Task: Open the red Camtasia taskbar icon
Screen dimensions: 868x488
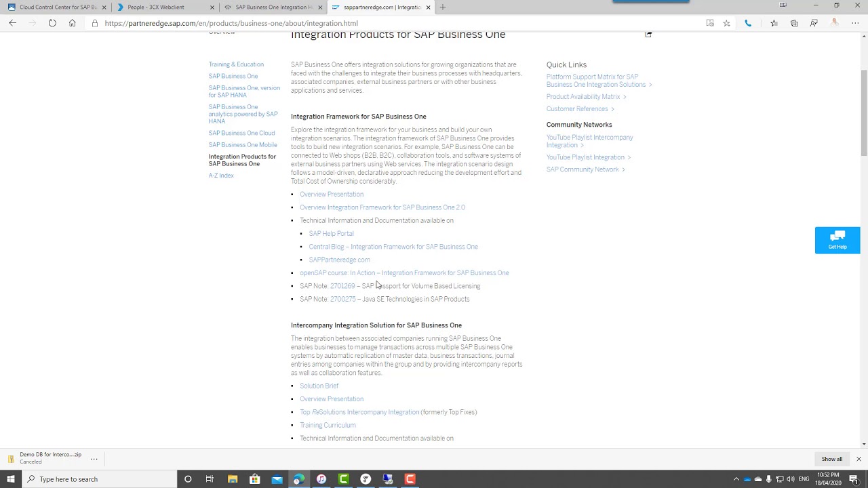Action: tap(410, 479)
